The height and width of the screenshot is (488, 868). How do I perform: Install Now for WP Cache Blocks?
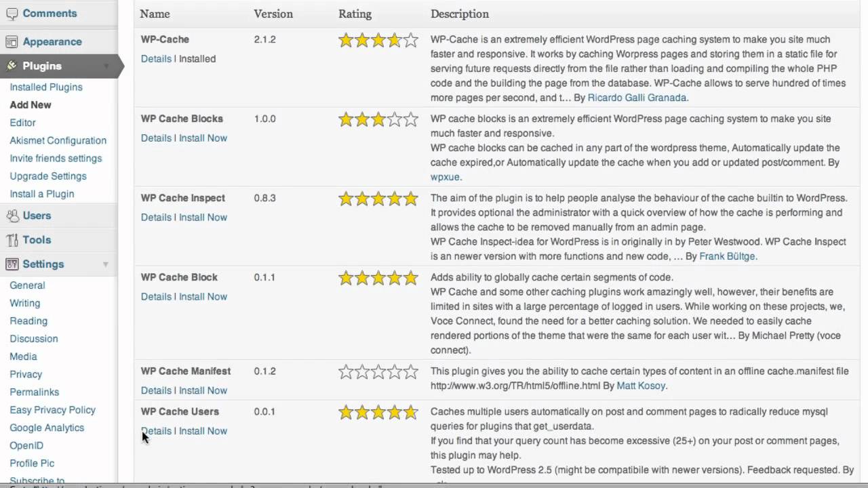(x=203, y=138)
